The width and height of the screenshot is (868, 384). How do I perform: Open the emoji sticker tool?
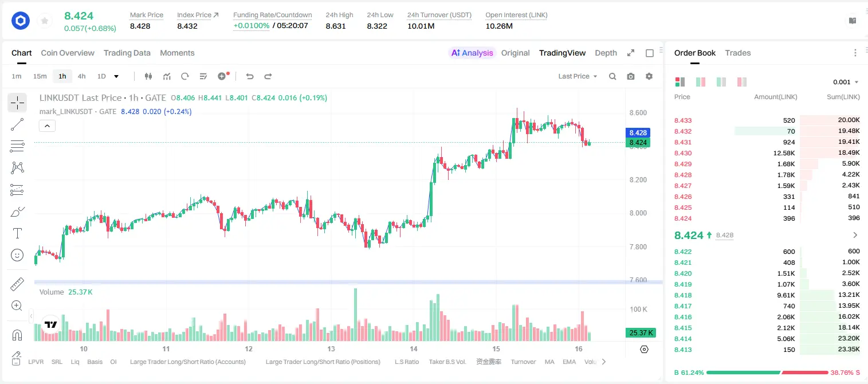coord(17,255)
